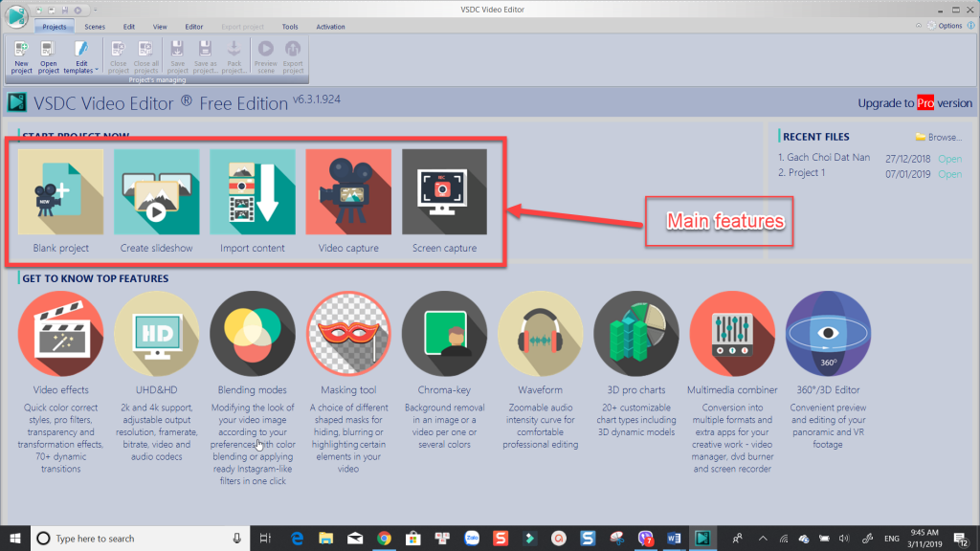Open Task View on the taskbar
The width and height of the screenshot is (980, 551).
point(266,538)
